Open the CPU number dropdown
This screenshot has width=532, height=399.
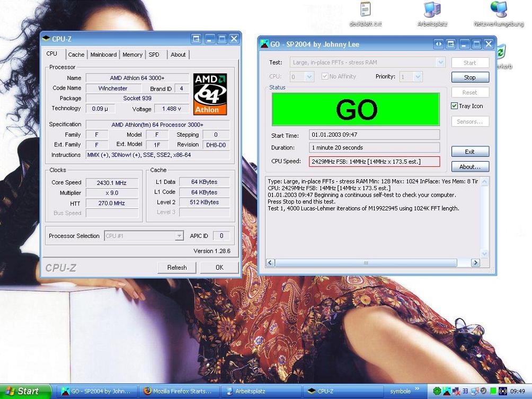pyautogui.click(x=309, y=77)
